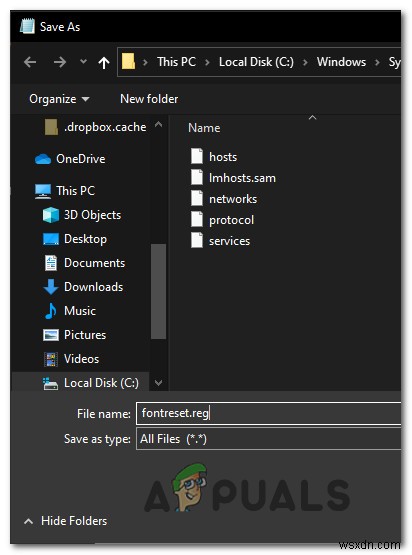Viewport: 412px width, 555px height.
Task: Select This PC in the address path
Action: (x=176, y=62)
